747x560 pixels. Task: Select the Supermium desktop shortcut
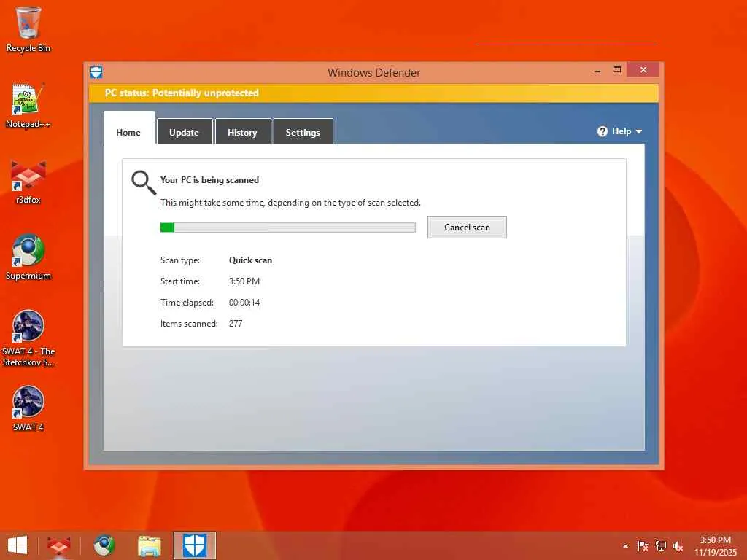click(28, 257)
